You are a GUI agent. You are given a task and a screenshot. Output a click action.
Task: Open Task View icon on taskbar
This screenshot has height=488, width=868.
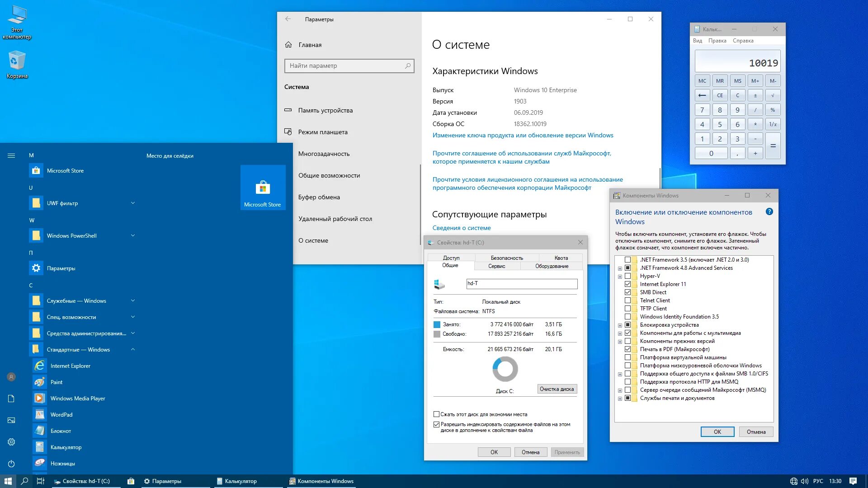pyautogui.click(x=40, y=481)
